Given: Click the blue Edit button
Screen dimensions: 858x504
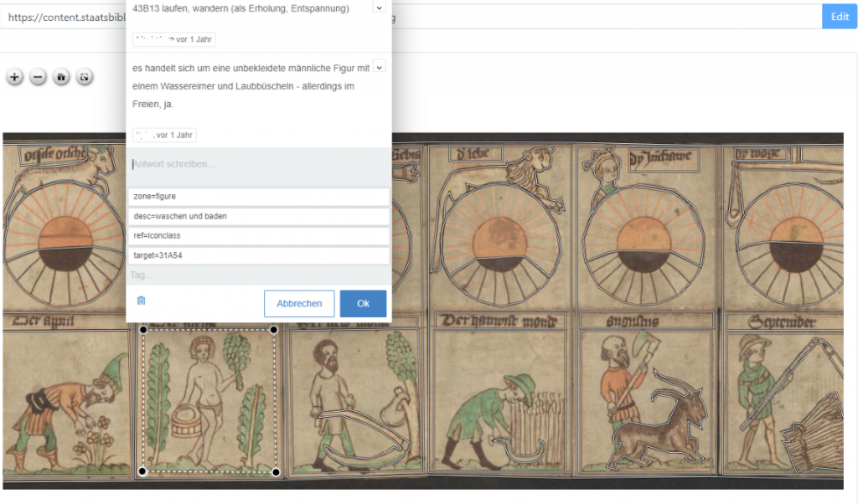Looking at the screenshot, I should pos(840,17).
